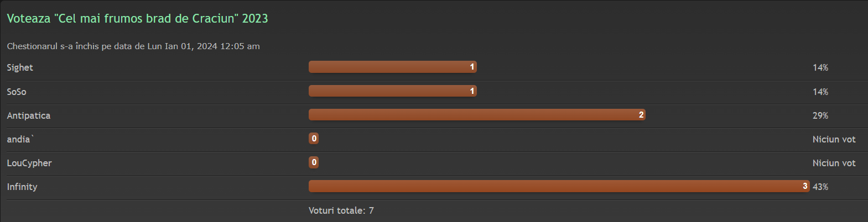This screenshot has height=222, width=868.
Task: Click the 29% result for Antipatica
Action: [x=820, y=115]
